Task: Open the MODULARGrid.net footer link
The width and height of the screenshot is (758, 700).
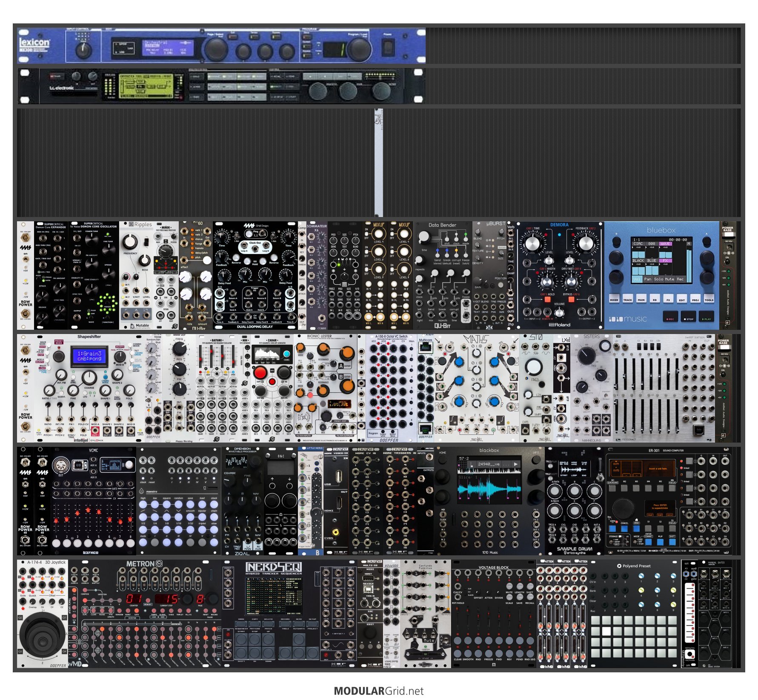Action: 379,691
